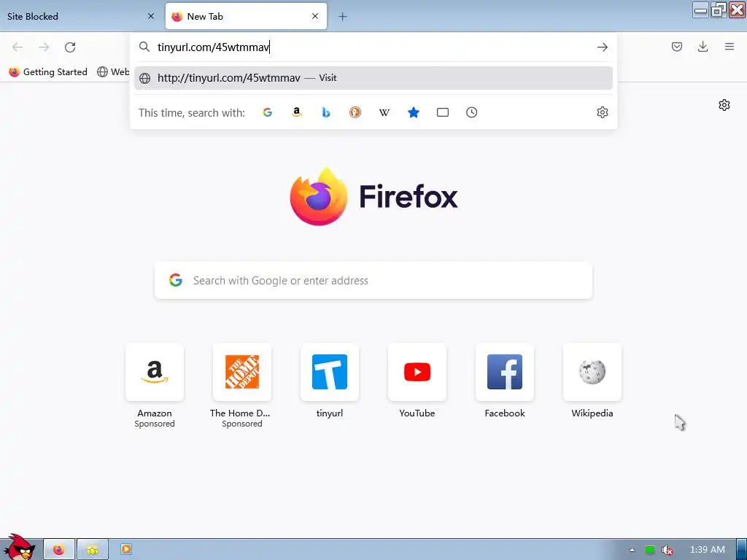Click the green network tray icon
The image size is (747, 560).
coord(649,550)
